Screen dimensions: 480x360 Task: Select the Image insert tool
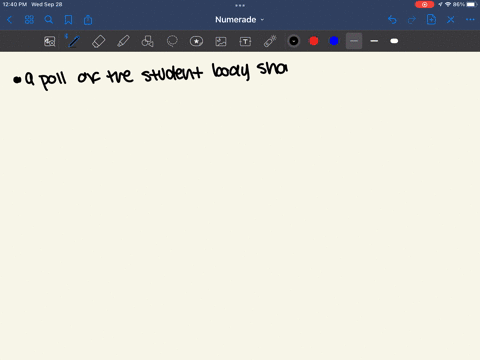pos(221,41)
